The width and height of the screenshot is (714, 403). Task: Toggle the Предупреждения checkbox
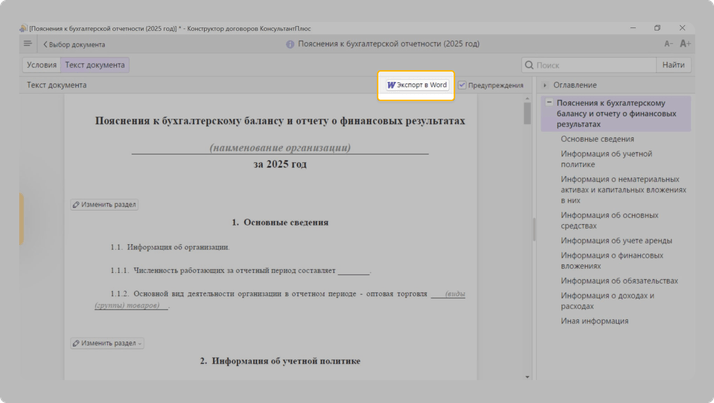(463, 85)
